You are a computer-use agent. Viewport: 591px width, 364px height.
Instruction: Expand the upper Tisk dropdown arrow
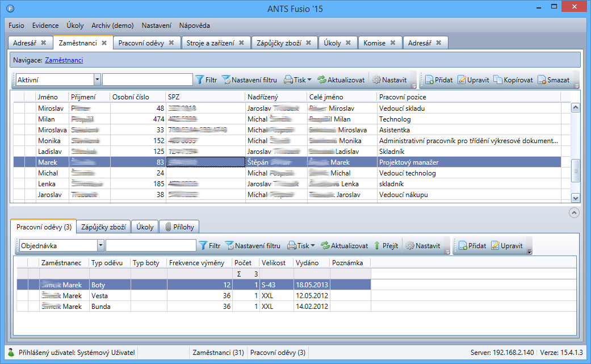click(309, 80)
